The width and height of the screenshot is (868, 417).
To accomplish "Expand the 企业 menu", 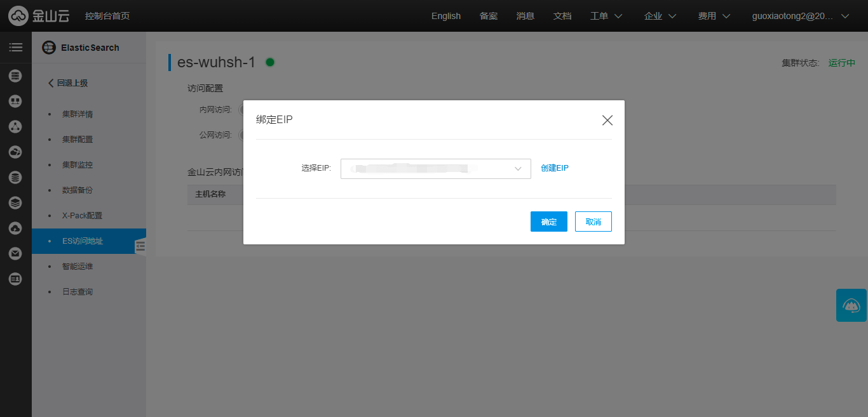I will 660,16.
